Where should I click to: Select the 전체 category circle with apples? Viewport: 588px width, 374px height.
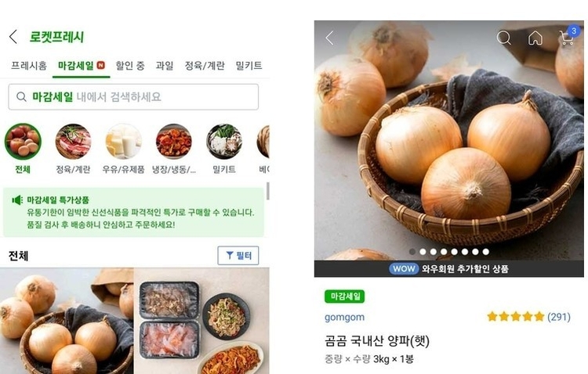point(23,141)
